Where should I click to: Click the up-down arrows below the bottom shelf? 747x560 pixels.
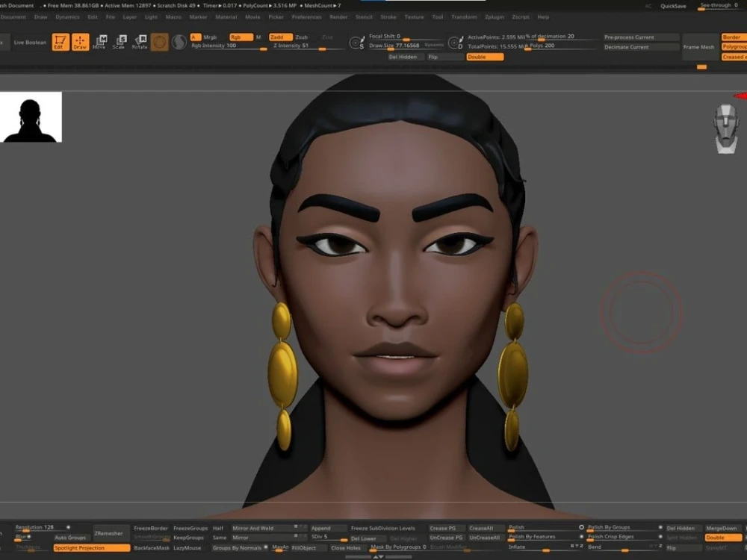[378, 557]
